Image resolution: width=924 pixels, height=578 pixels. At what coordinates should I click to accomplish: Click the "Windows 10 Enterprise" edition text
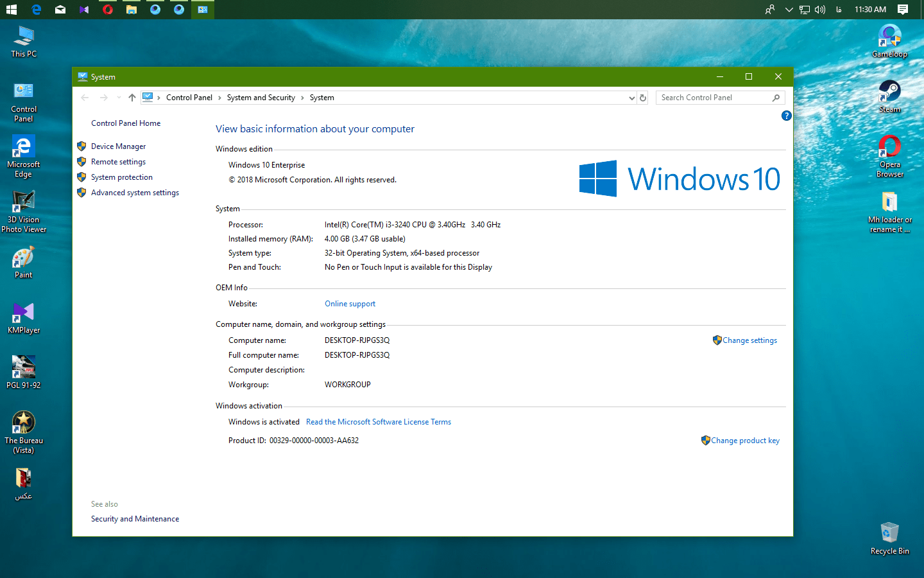[x=266, y=165]
